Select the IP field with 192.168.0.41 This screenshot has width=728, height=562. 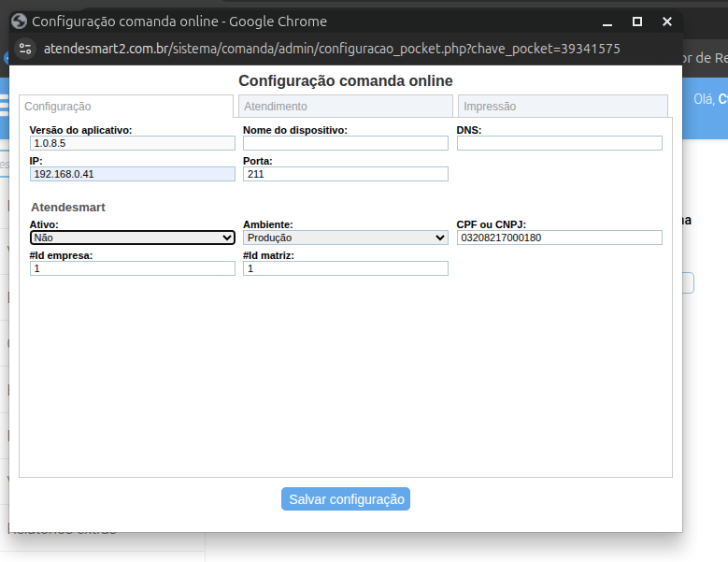[x=133, y=174]
